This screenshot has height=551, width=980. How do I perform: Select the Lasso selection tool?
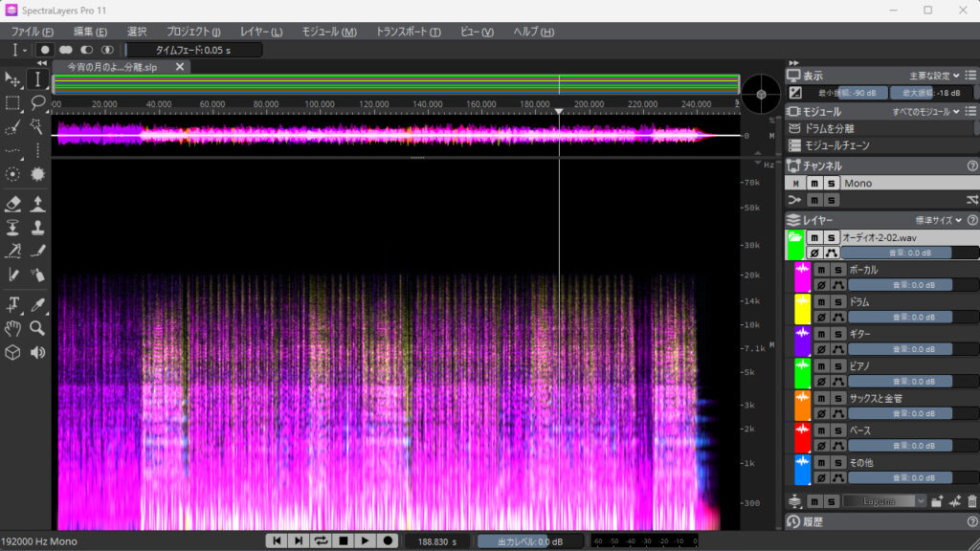[38, 102]
